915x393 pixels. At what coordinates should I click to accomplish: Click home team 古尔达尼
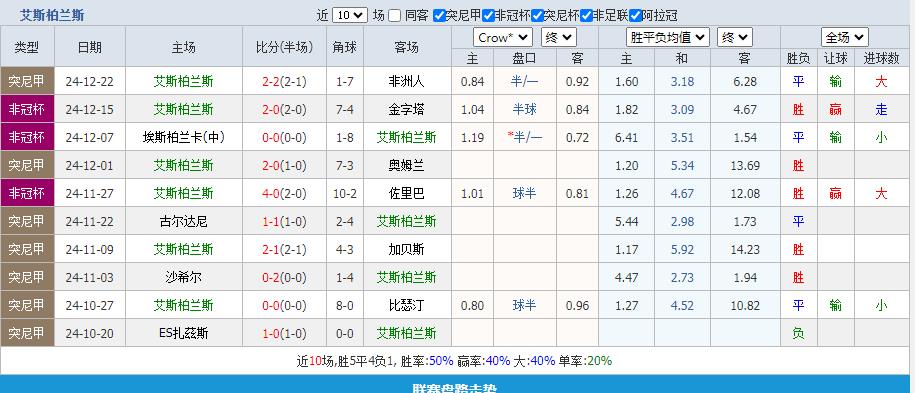184,221
